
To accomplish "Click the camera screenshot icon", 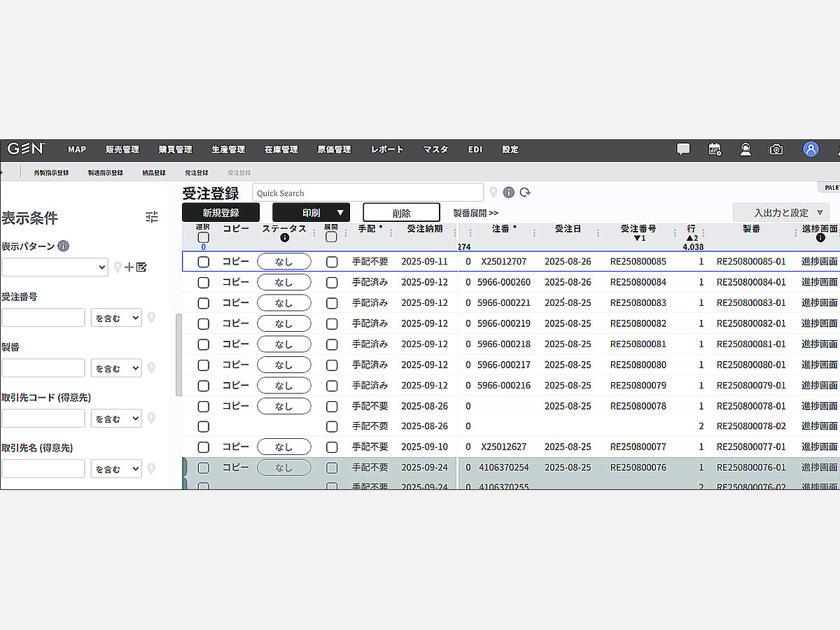I will coord(776,149).
